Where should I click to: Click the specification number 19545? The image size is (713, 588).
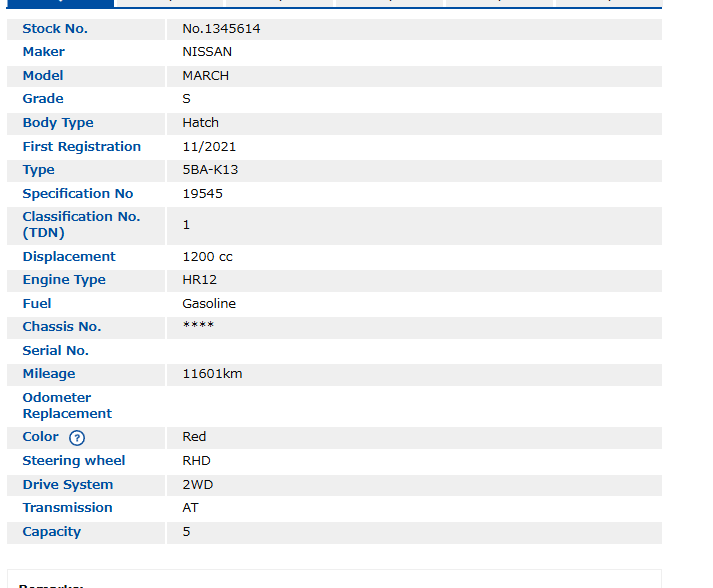point(202,194)
